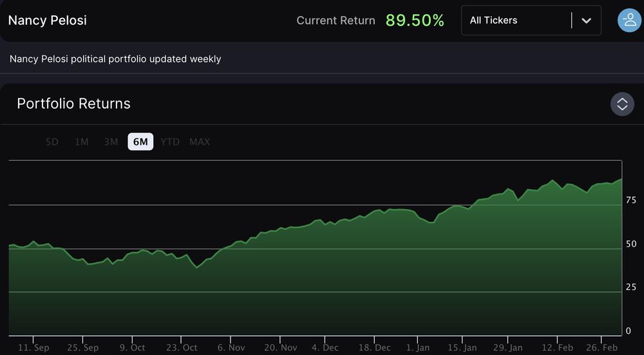Click the 6. Nov date marker
This screenshot has height=355, width=644.
pyautogui.click(x=231, y=347)
